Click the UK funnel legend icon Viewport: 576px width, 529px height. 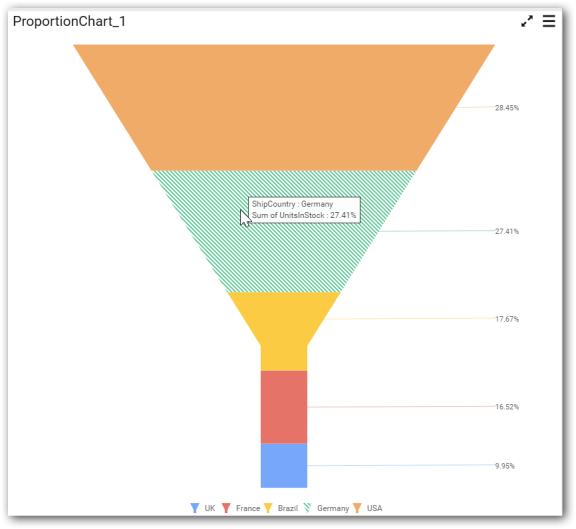195,508
